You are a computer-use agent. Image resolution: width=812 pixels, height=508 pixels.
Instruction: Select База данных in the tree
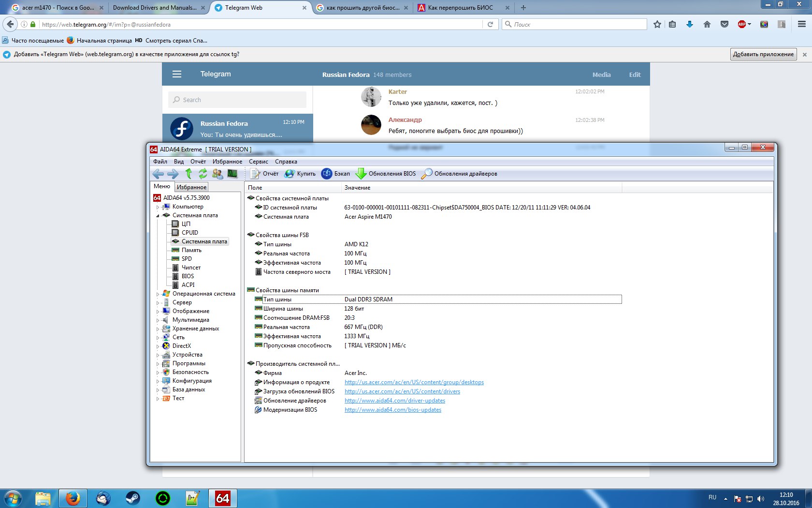(x=188, y=389)
